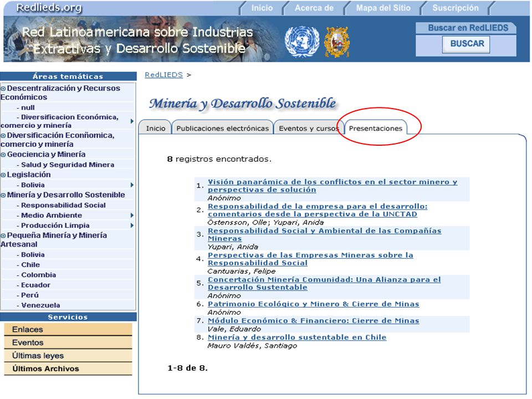
Task: Open the Enlaces service
Action: click(68, 329)
